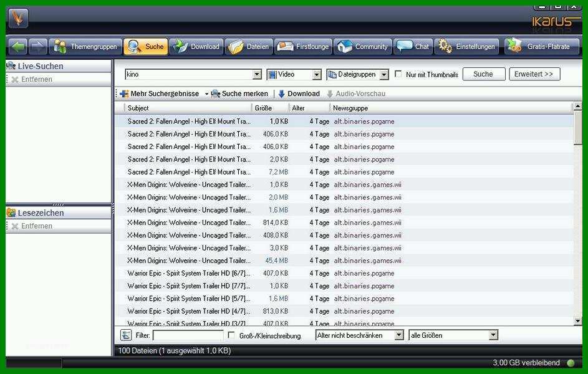Select Warrior Epic Trailer HD [5/7] row

pos(344,299)
